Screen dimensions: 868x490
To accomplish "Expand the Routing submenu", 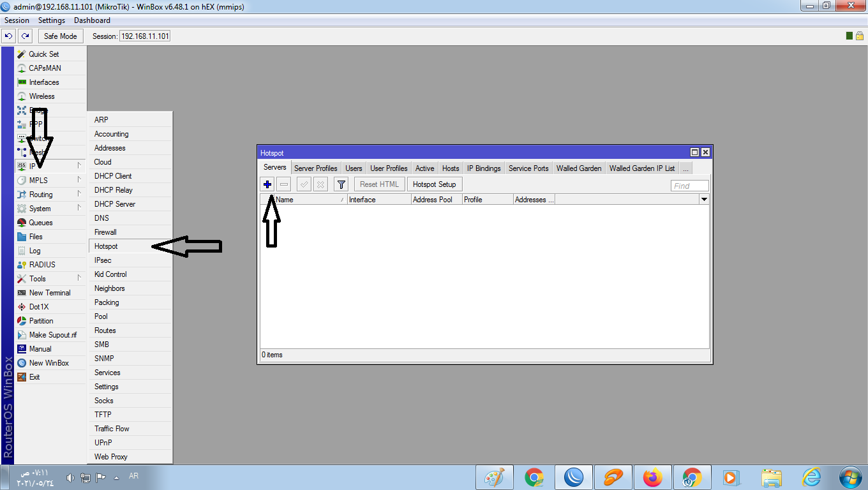I will coord(50,195).
